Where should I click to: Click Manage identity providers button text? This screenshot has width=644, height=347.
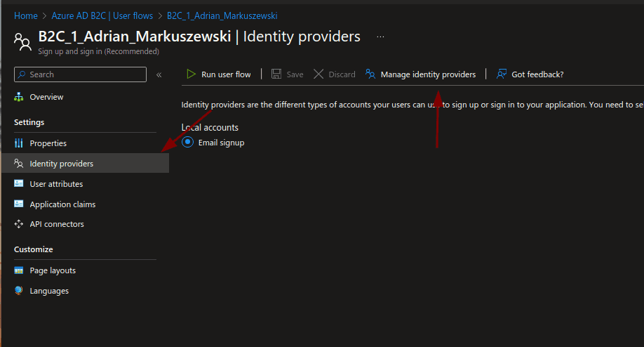tap(428, 74)
